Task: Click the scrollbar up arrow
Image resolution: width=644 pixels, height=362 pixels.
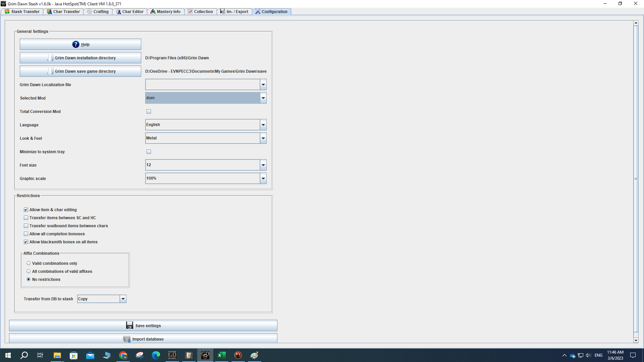Action: (636, 23)
